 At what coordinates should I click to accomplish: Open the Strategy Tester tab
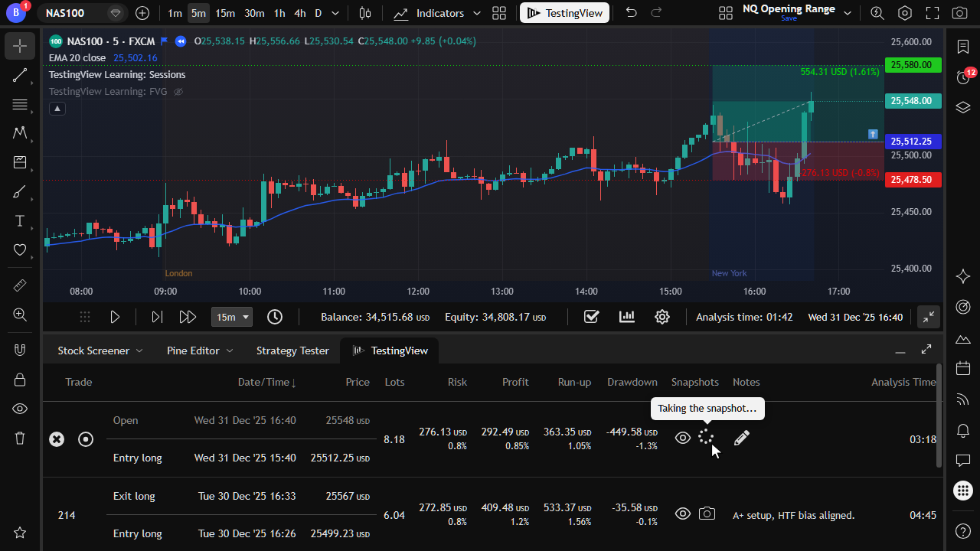[x=292, y=350]
